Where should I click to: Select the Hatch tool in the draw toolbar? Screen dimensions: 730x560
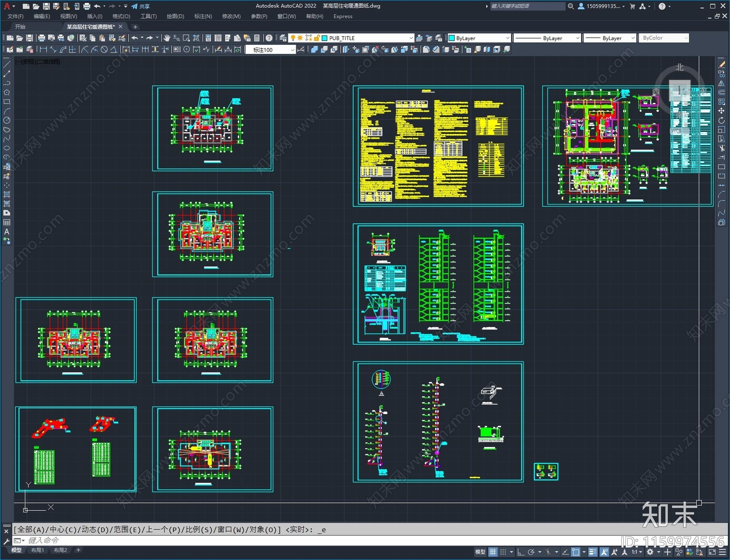click(x=6, y=194)
